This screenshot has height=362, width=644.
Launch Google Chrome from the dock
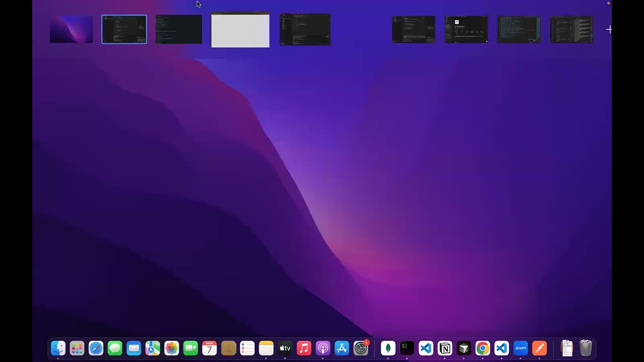click(x=482, y=348)
